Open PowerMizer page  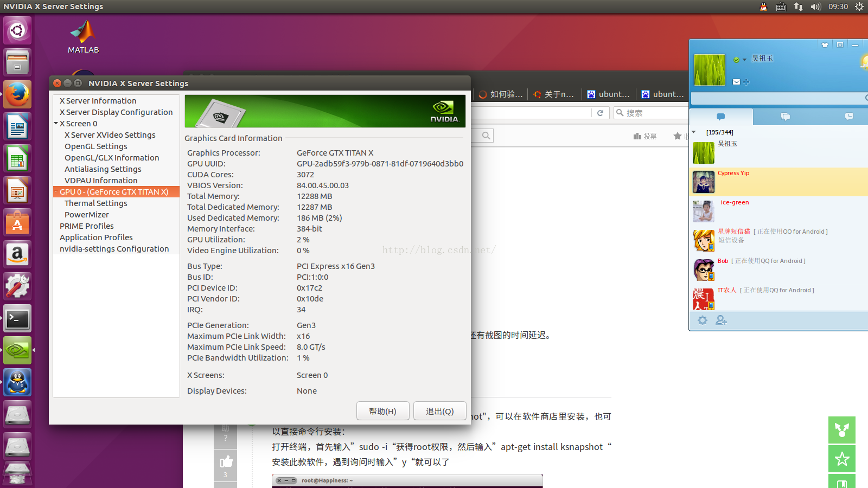(87, 215)
